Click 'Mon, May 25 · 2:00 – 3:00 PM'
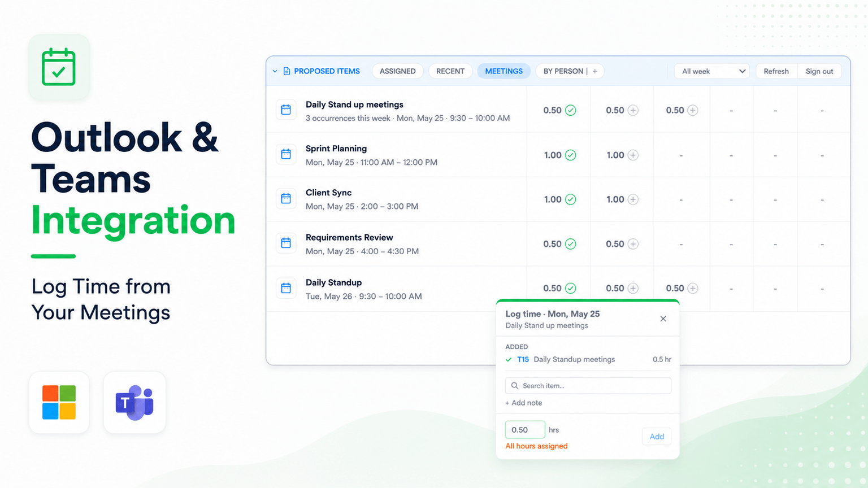The height and width of the screenshot is (488, 868). tap(362, 206)
